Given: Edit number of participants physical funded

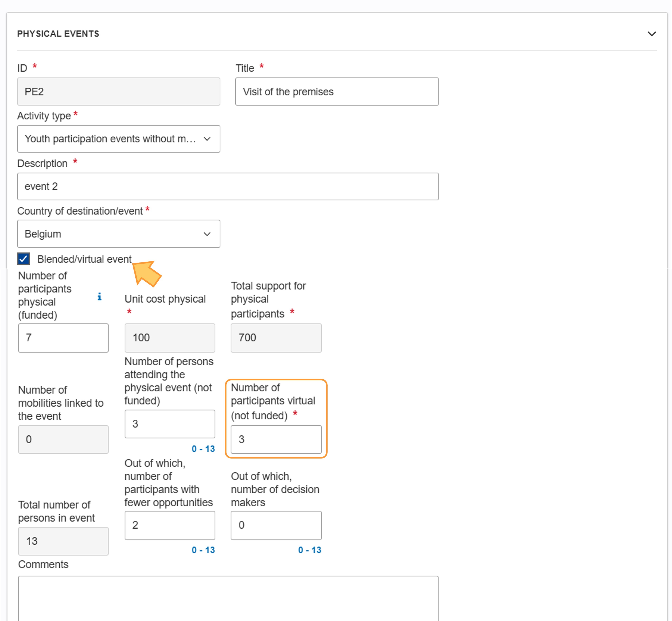Looking at the screenshot, I should (63, 338).
